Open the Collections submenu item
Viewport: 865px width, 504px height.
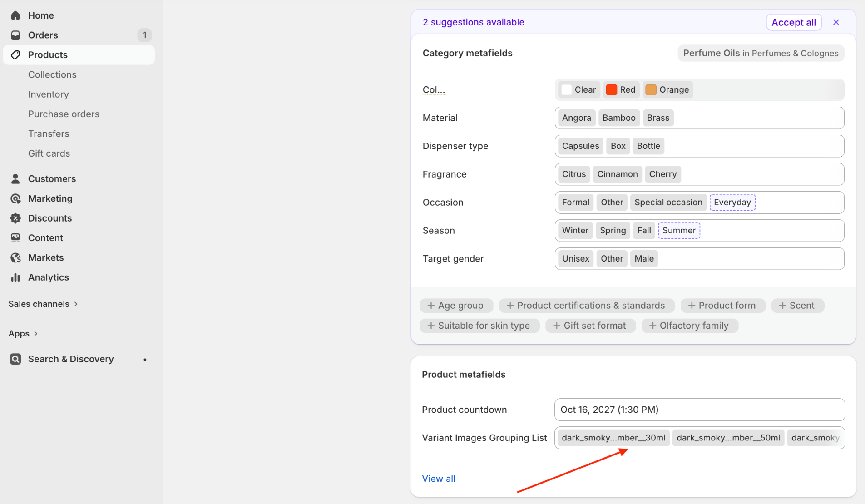coord(52,74)
